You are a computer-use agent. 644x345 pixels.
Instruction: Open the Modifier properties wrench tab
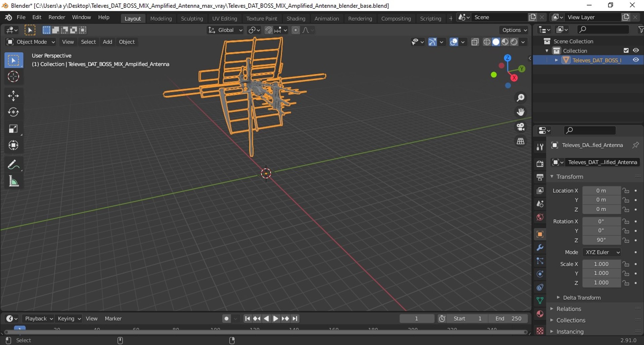coord(540,248)
